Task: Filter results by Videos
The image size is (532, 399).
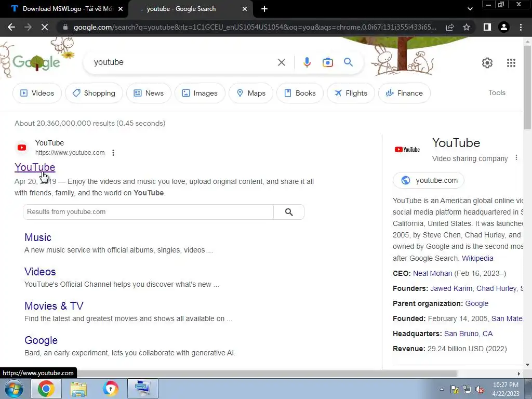Action: click(37, 93)
